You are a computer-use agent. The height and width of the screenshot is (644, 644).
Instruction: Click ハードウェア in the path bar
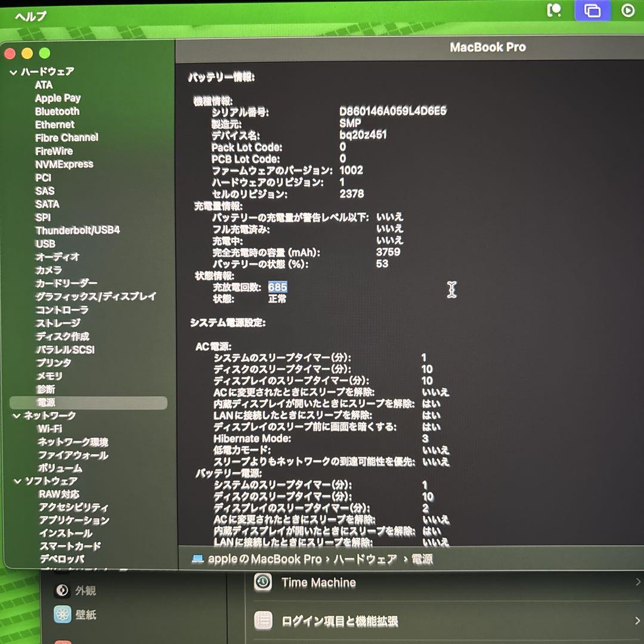(x=365, y=559)
